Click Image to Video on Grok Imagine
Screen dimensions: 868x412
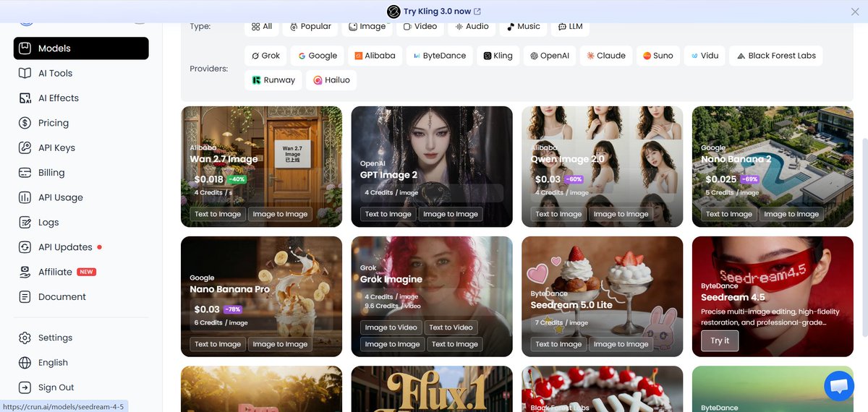click(391, 327)
